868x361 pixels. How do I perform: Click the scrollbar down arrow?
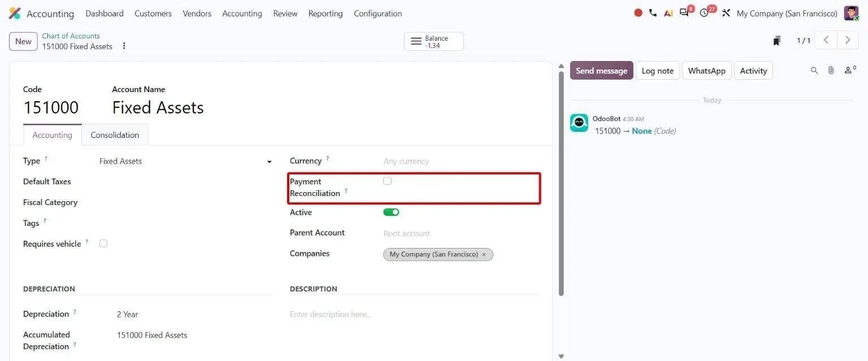click(x=561, y=356)
